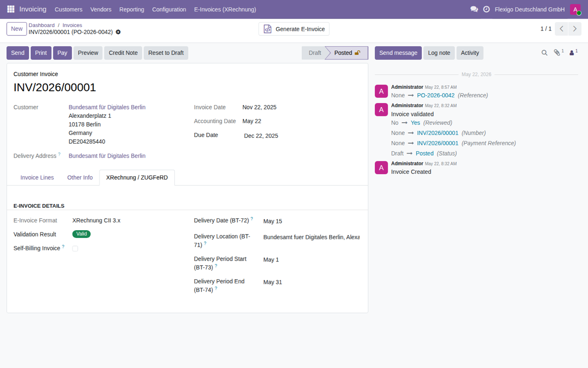
Task: Click Reset to Draft button
Action: (x=166, y=53)
